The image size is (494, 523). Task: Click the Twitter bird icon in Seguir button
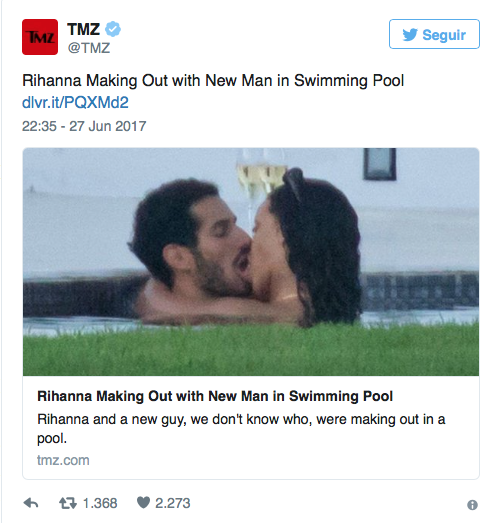pyautogui.click(x=410, y=35)
